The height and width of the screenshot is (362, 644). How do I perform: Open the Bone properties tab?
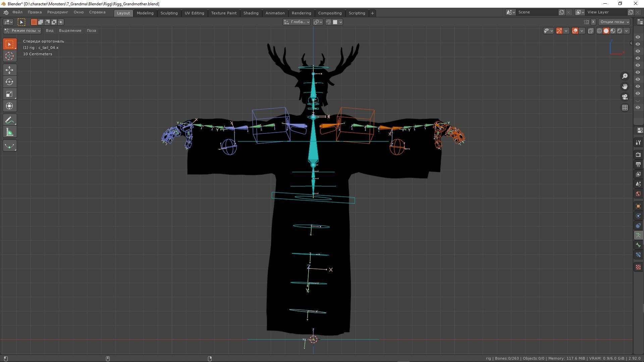(x=638, y=245)
